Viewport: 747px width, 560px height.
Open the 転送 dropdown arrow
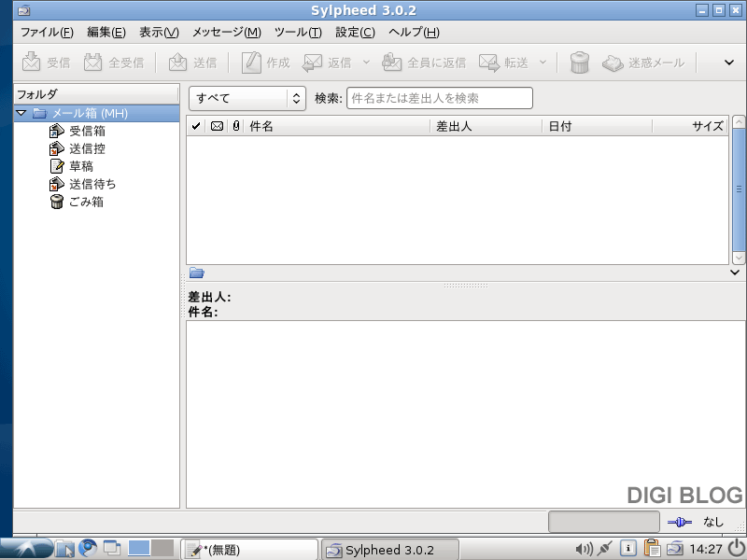pyautogui.click(x=543, y=63)
